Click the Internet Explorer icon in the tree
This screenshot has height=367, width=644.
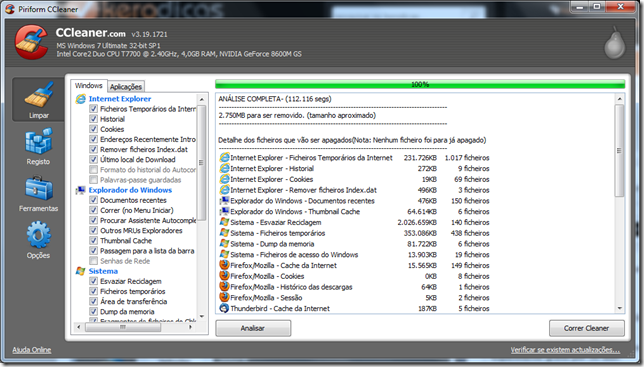pos(81,99)
